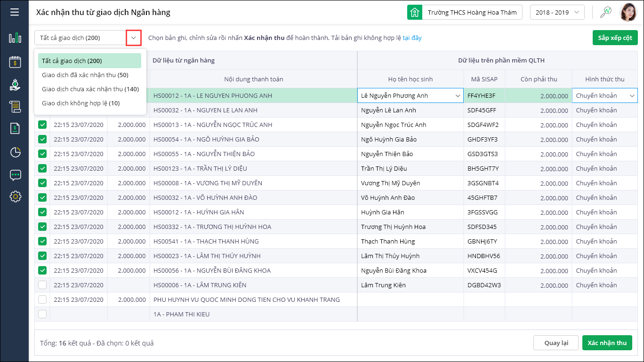Open the invoice document with dollar icon
The image size is (644, 362).
(15, 129)
